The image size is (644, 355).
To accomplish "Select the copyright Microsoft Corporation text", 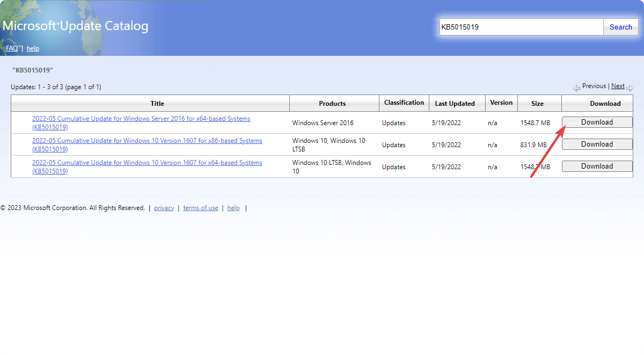I will click(72, 208).
